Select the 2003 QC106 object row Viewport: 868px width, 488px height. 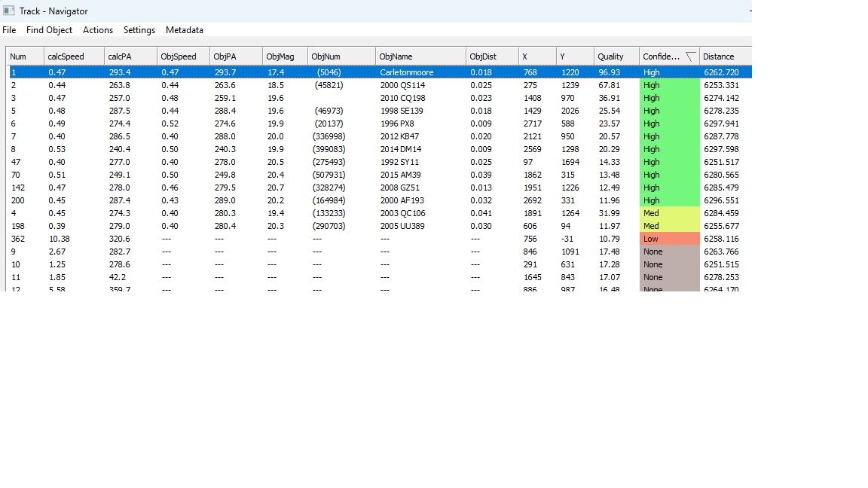pyautogui.click(x=379, y=213)
